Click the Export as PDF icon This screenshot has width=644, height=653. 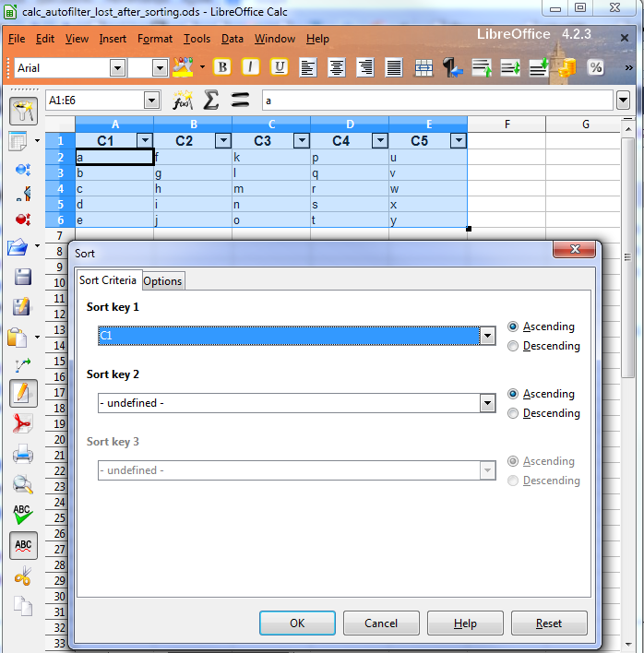(22, 423)
